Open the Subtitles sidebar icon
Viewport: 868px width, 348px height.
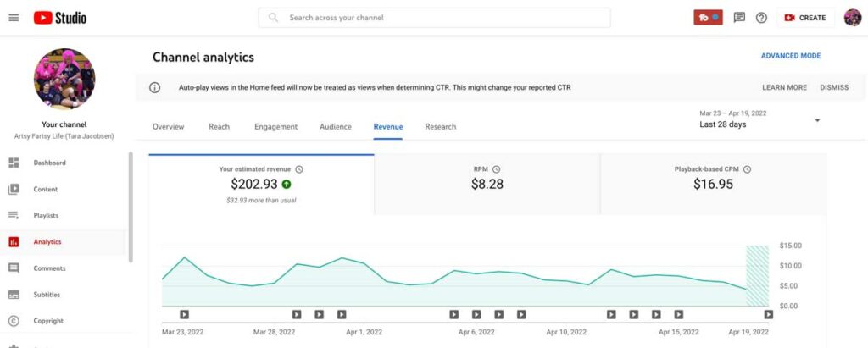pyautogui.click(x=14, y=295)
